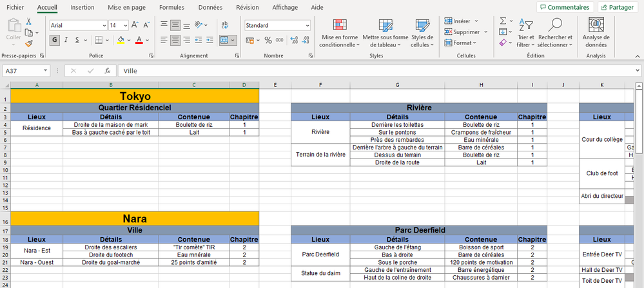This screenshot has height=288, width=644.
Task: Open the font size 14 dropdown
Action: pyautogui.click(x=125, y=25)
